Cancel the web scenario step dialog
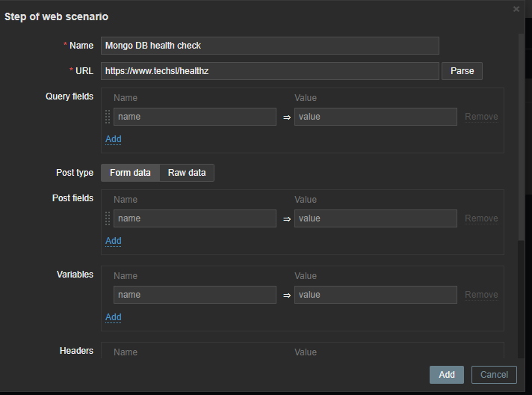 (x=494, y=375)
